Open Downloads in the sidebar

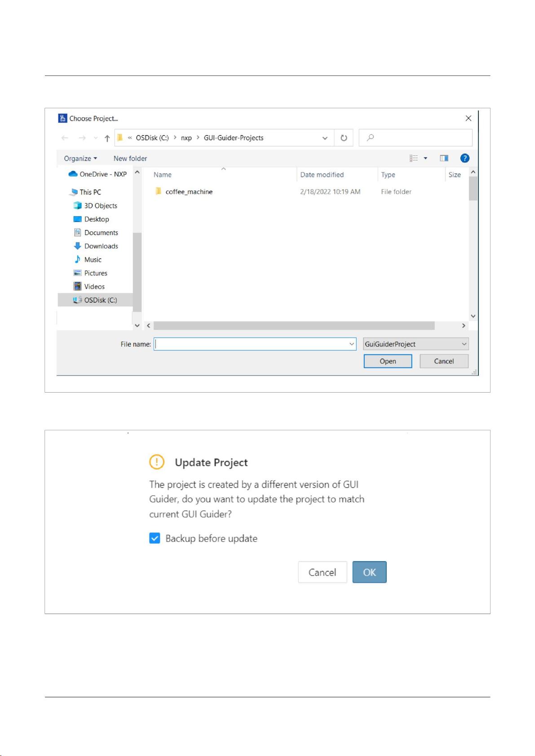point(96,246)
